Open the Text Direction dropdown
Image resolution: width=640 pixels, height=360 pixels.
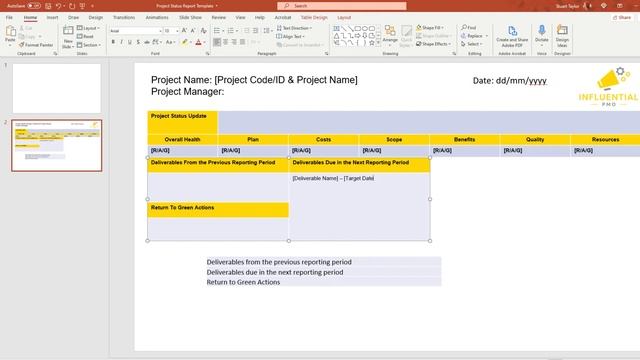[x=294, y=28]
